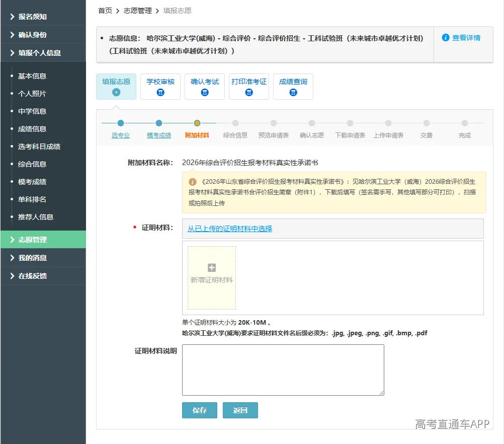Open 基本信息 in the sidebar
The image size is (504, 444).
tap(32, 76)
